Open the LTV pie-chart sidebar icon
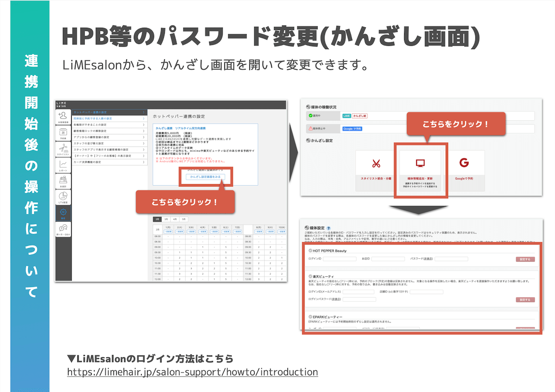 pos(63,197)
